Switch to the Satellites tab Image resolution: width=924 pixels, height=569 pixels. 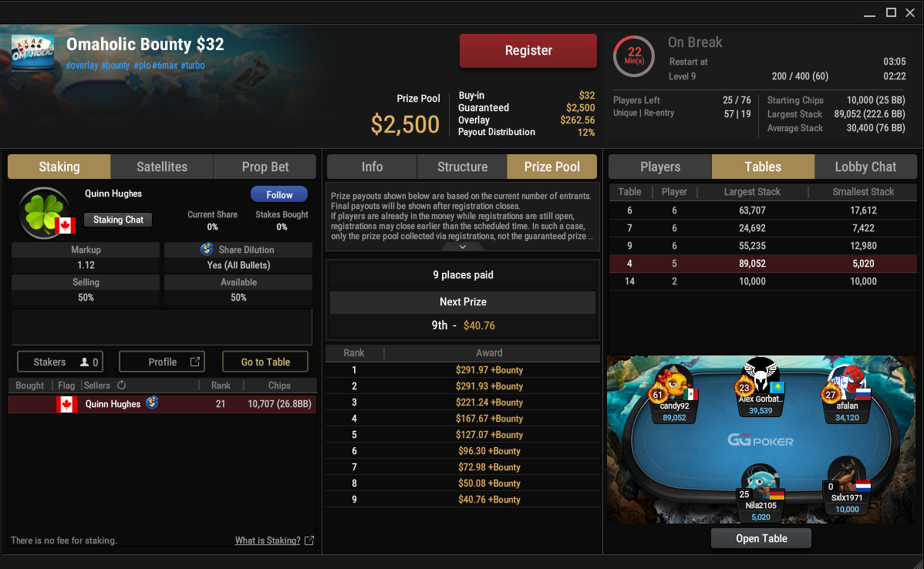click(x=161, y=167)
